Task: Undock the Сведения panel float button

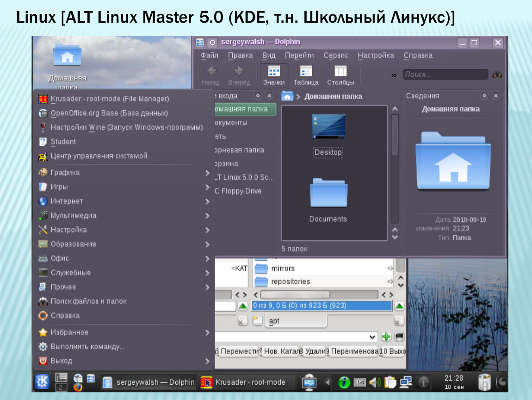Action: (x=484, y=96)
